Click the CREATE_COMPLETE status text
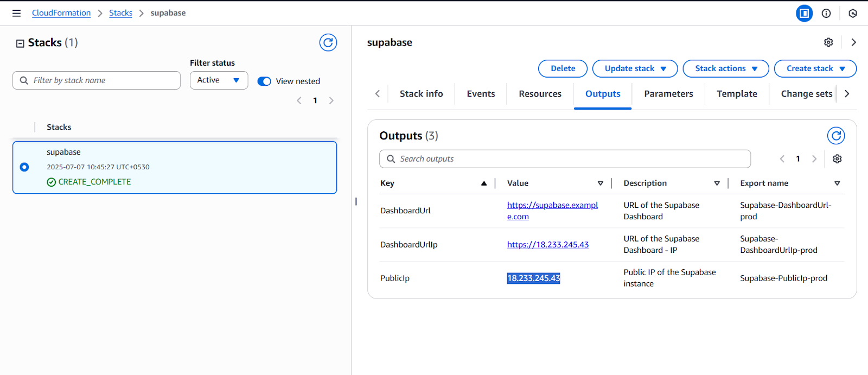Image resolution: width=868 pixels, height=375 pixels. pos(94,182)
